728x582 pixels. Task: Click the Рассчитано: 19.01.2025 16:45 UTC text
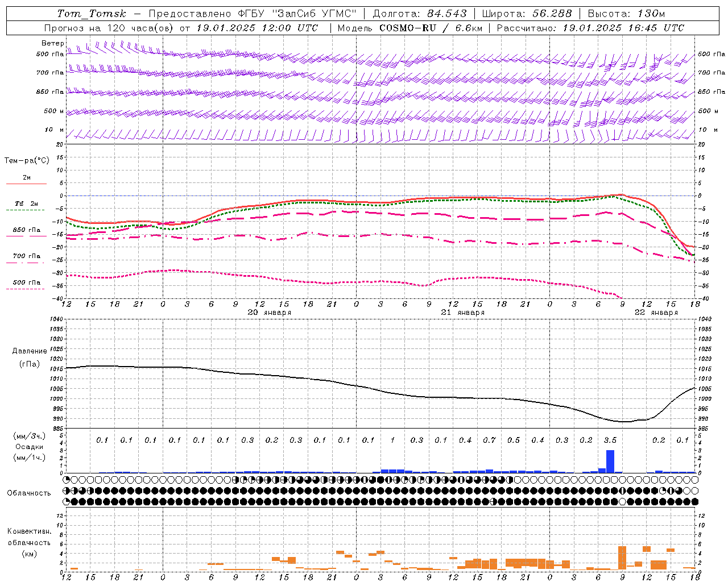[590, 28]
